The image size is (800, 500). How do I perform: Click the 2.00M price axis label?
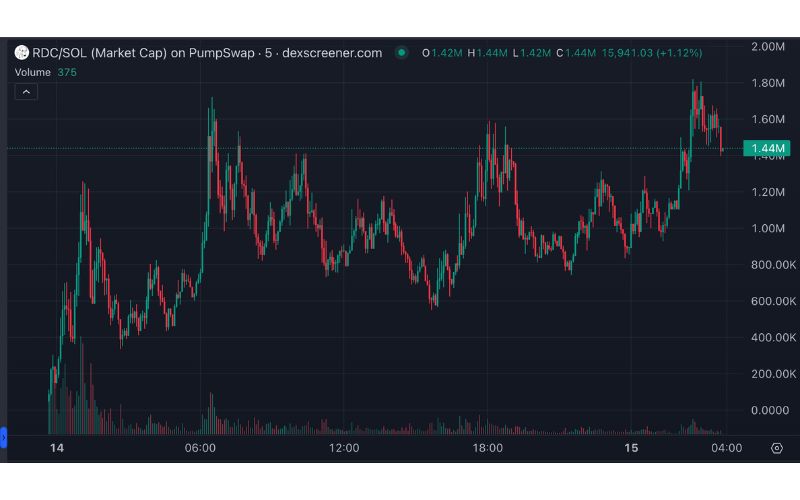pos(768,46)
